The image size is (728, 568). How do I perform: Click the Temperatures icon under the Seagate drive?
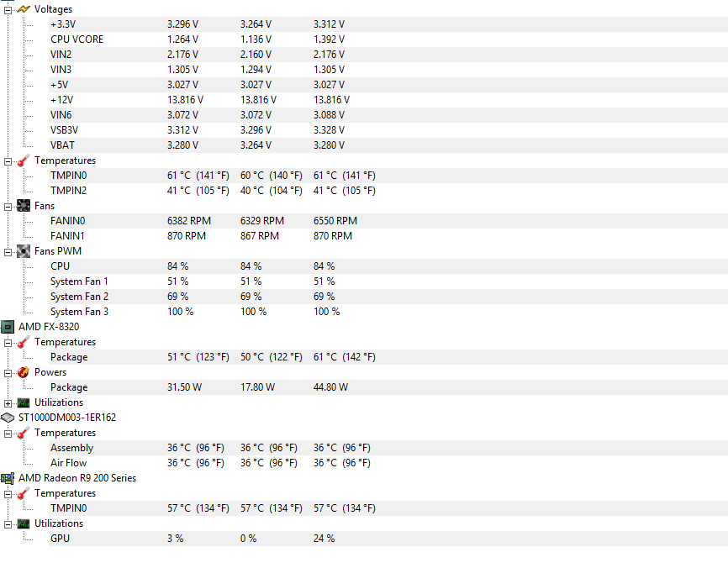click(x=22, y=432)
